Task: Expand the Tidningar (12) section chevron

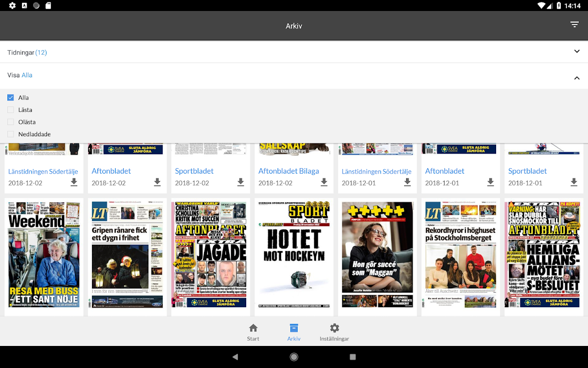Action: [577, 52]
